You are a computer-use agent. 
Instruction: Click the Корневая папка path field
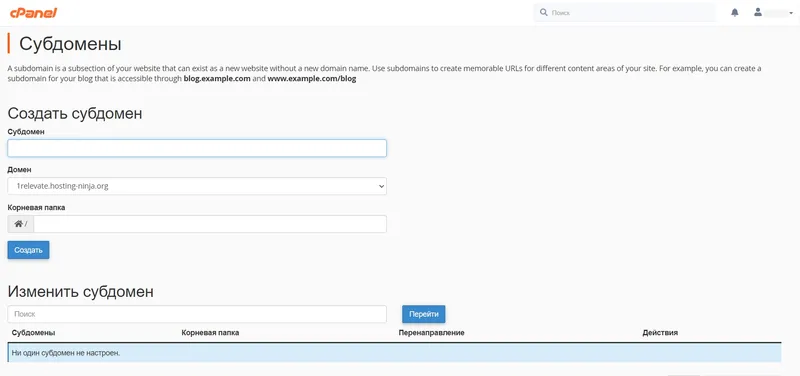[210, 224]
